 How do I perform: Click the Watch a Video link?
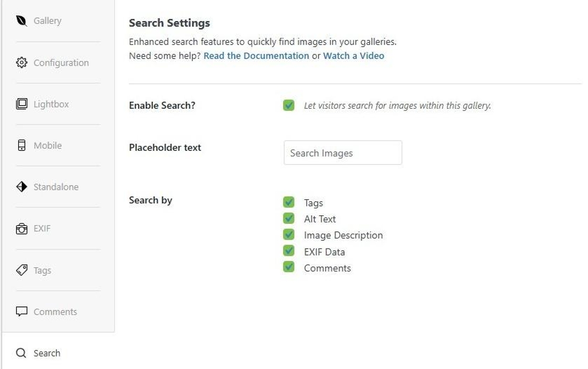coord(354,55)
